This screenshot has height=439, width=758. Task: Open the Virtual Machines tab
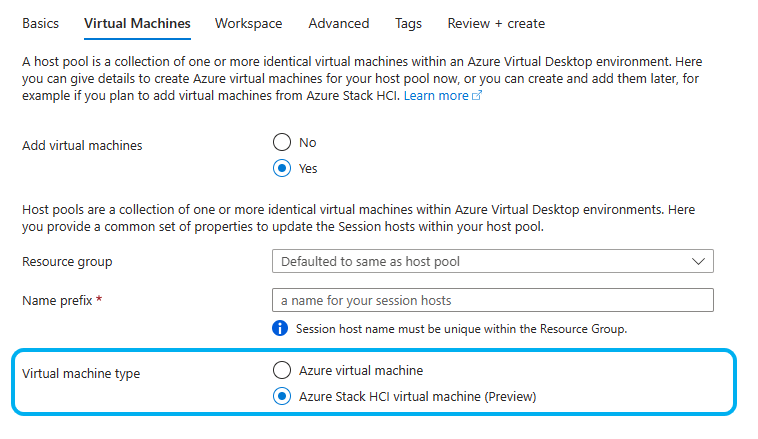coord(137,23)
